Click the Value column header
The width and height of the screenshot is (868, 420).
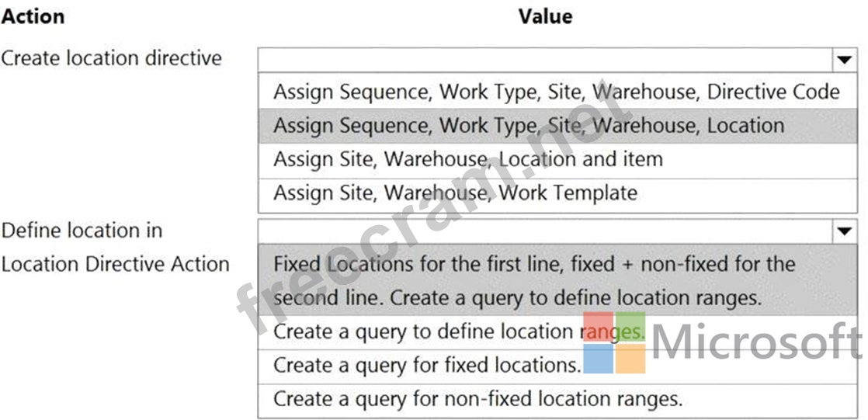(x=545, y=16)
